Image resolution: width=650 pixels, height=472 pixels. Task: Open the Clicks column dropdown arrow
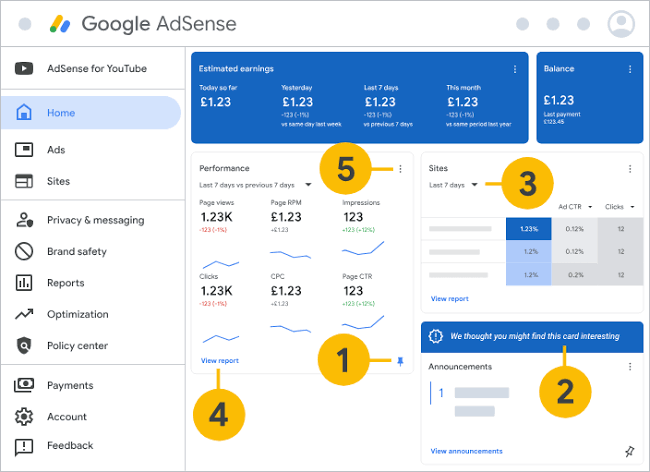pyautogui.click(x=632, y=207)
